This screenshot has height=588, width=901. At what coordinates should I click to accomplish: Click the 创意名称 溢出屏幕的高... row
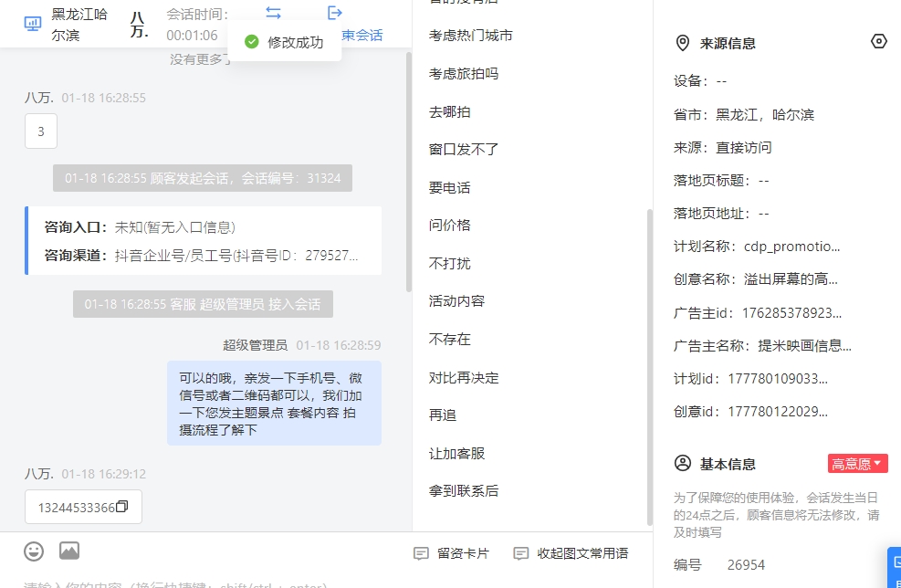tap(756, 279)
